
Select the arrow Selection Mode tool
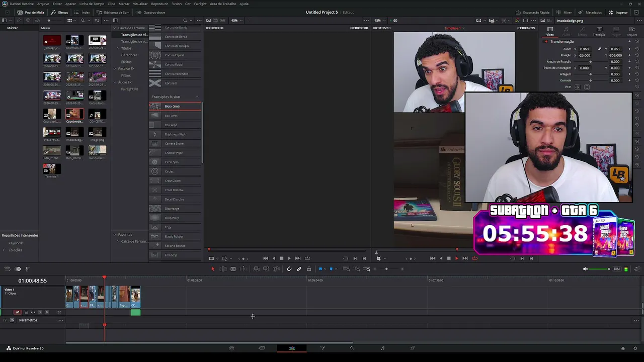pyautogui.click(x=212, y=269)
